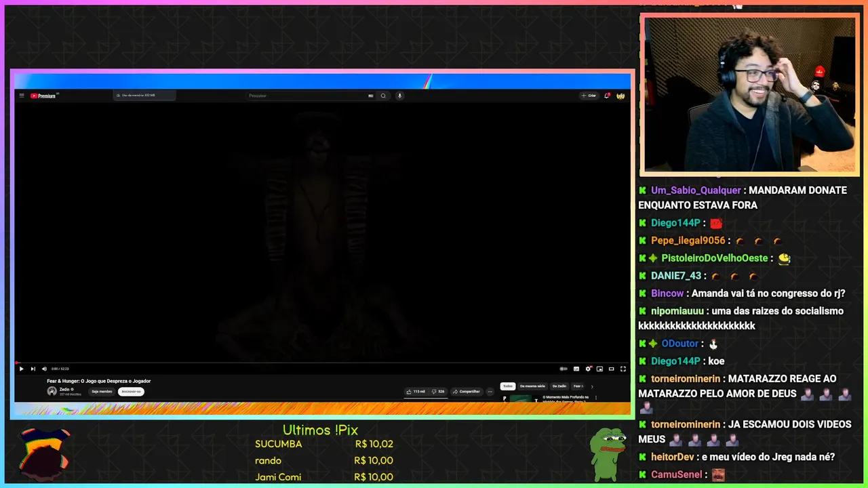This screenshot has width=868, height=488.
Task: Click the rando Pix donation entry
Action: [x=324, y=460]
